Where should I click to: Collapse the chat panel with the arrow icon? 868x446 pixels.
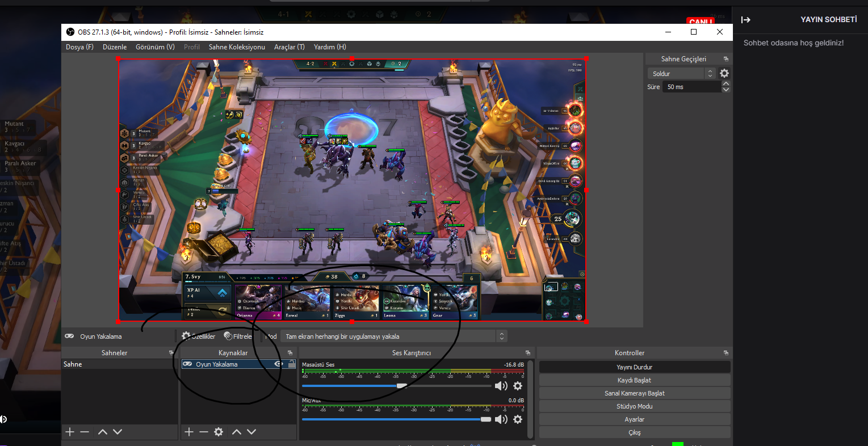point(746,20)
